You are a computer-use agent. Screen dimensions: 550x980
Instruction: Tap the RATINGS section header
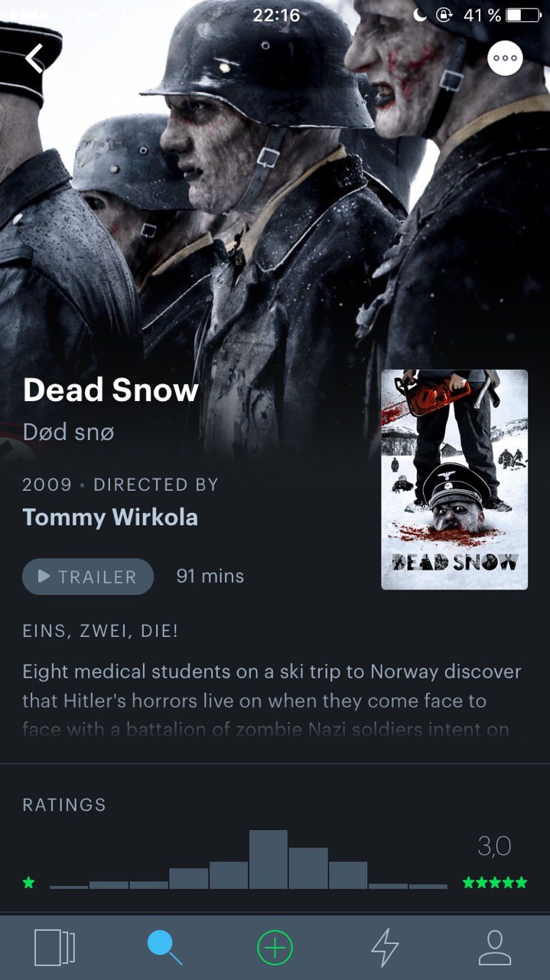[x=64, y=805]
